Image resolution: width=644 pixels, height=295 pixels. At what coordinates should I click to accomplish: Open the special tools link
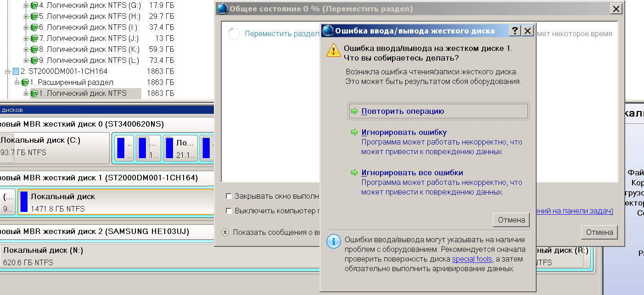pos(472,259)
